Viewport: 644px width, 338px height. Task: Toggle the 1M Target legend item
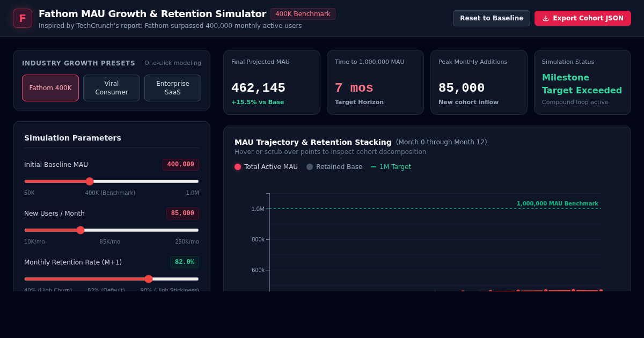391,167
